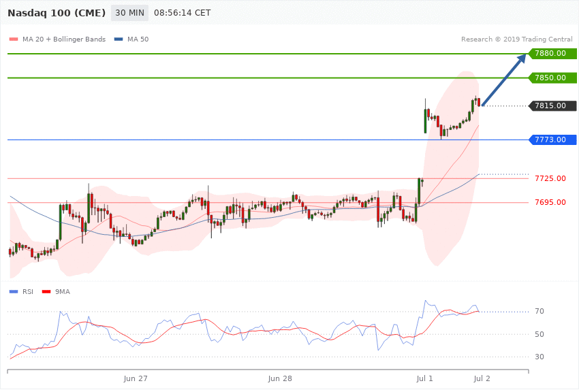The height and width of the screenshot is (392, 579).
Task: Click the RSI 50 level label
Action: 539,334
